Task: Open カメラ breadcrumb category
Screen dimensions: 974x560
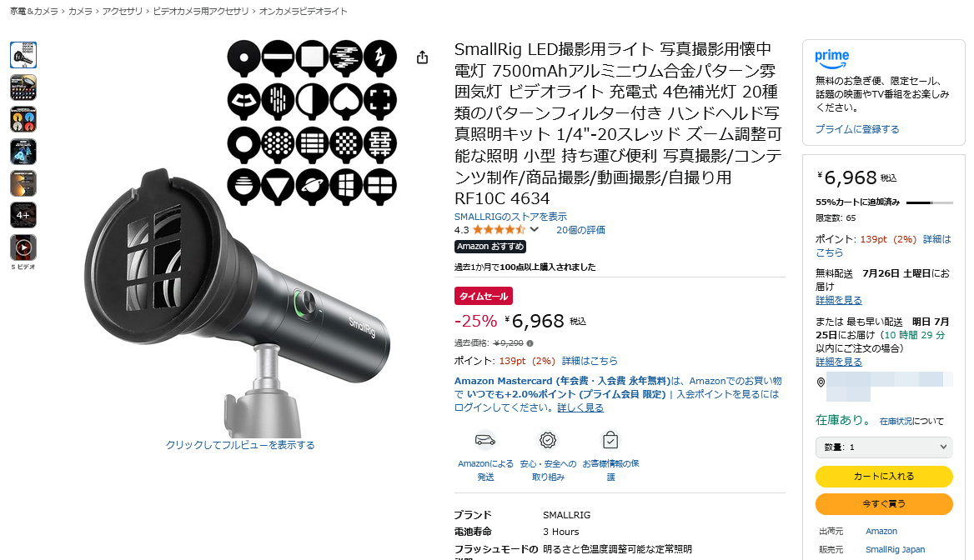Action: coord(80,11)
